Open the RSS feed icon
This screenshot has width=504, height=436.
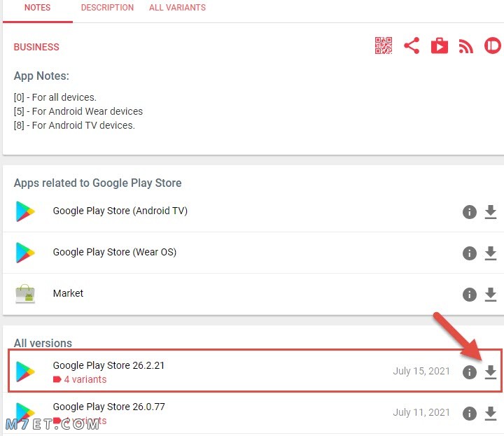coord(466,46)
